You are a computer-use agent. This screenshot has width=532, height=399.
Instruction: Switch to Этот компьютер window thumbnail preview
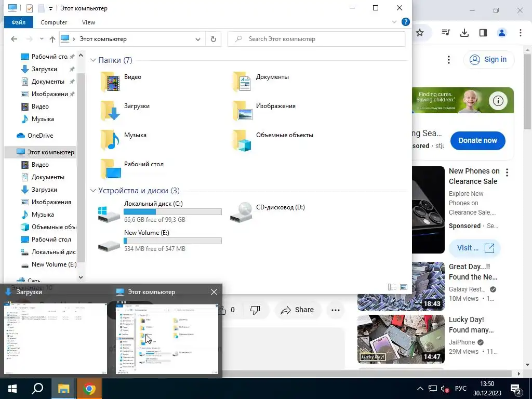tap(167, 338)
